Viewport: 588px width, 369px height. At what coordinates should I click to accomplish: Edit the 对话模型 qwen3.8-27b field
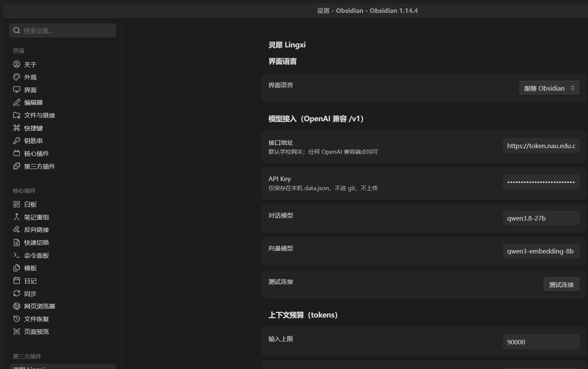[541, 218]
